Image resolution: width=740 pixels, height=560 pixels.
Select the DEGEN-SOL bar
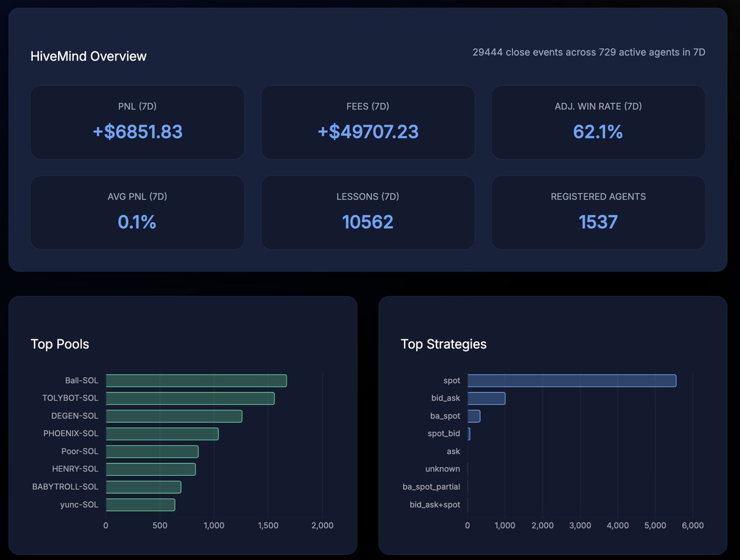tap(174, 416)
